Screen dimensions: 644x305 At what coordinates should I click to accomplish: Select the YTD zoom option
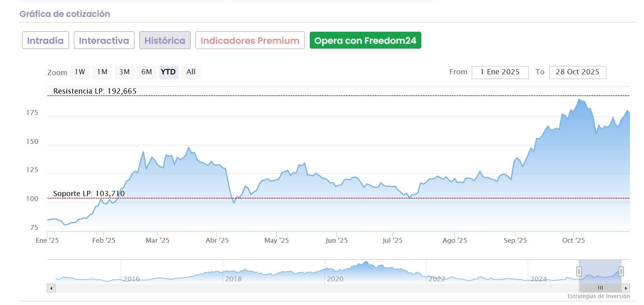(x=169, y=72)
